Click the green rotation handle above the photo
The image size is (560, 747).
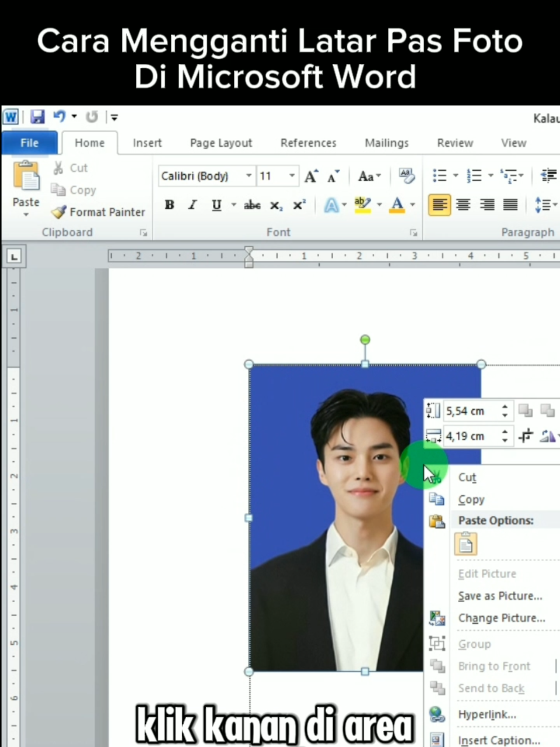coord(365,340)
